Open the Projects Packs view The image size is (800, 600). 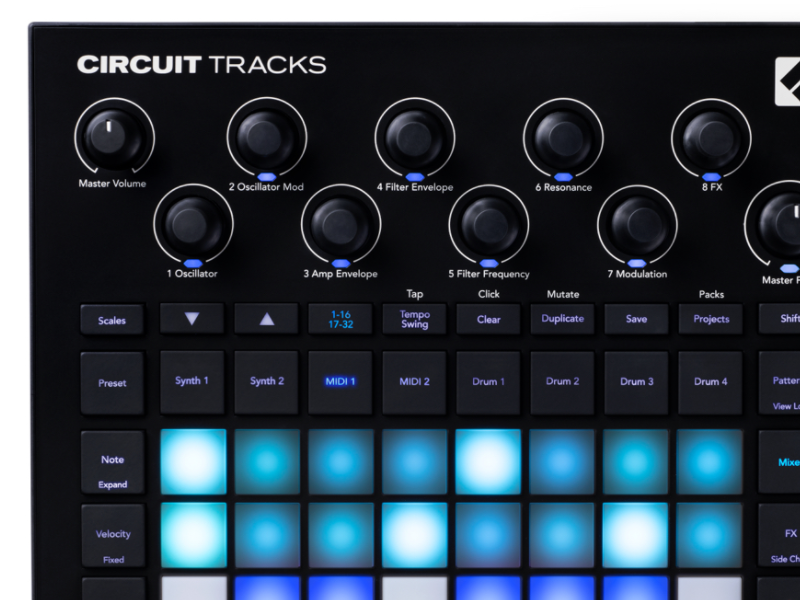pos(711,319)
